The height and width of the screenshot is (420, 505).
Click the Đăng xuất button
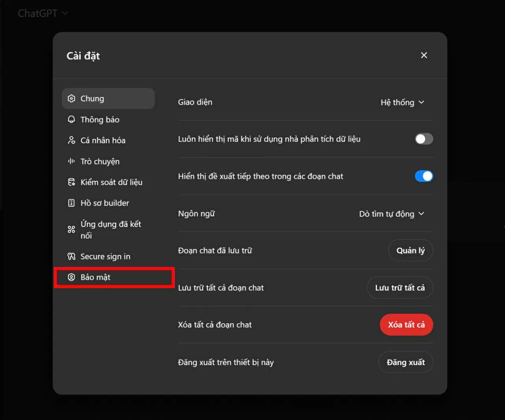(x=406, y=362)
